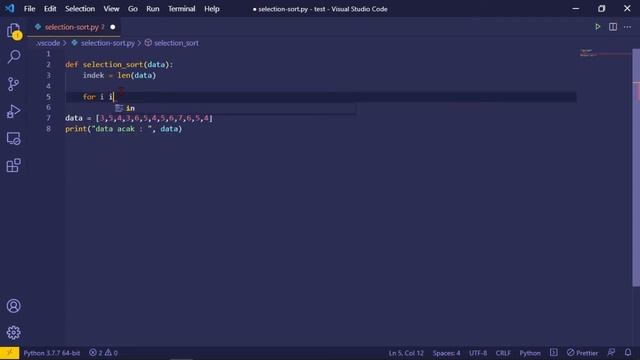The height and width of the screenshot is (360, 640).
Task: Click the feedback icon in status bar
Action: point(611,352)
